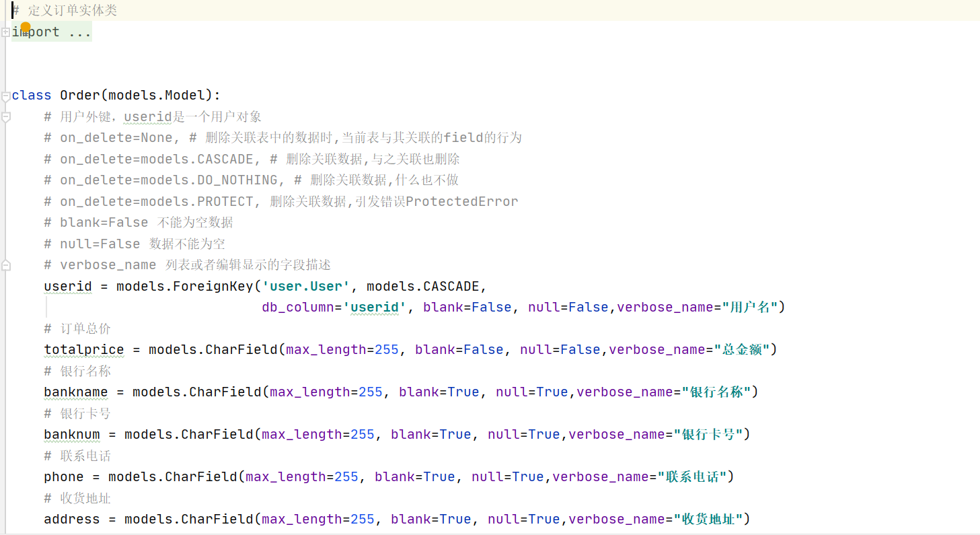The image size is (980, 535).
Task: Click the verbose_name string "银行名称"
Action: [x=716, y=392]
